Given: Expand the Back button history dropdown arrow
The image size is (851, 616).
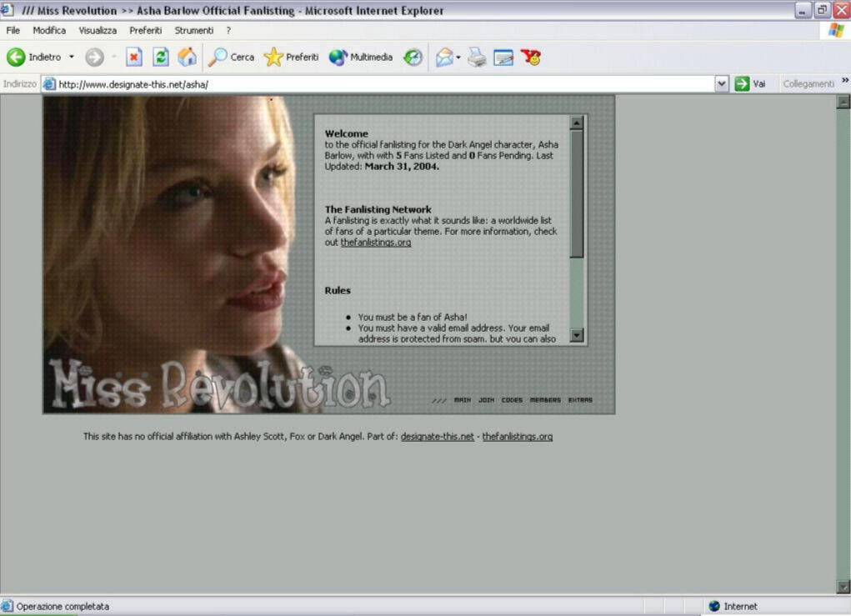Looking at the screenshot, I should coord(72,58).
